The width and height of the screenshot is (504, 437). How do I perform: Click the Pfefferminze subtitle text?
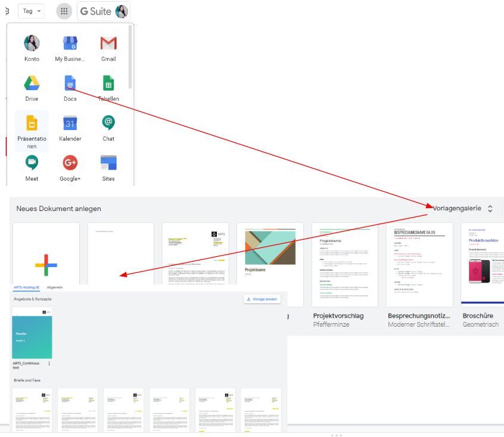pos(331,324)
